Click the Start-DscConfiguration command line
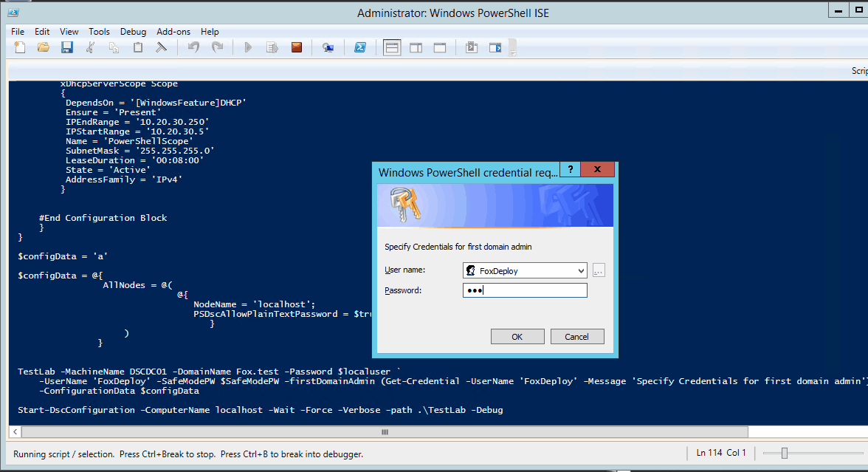The image size is (868, 472). (260, 410)
